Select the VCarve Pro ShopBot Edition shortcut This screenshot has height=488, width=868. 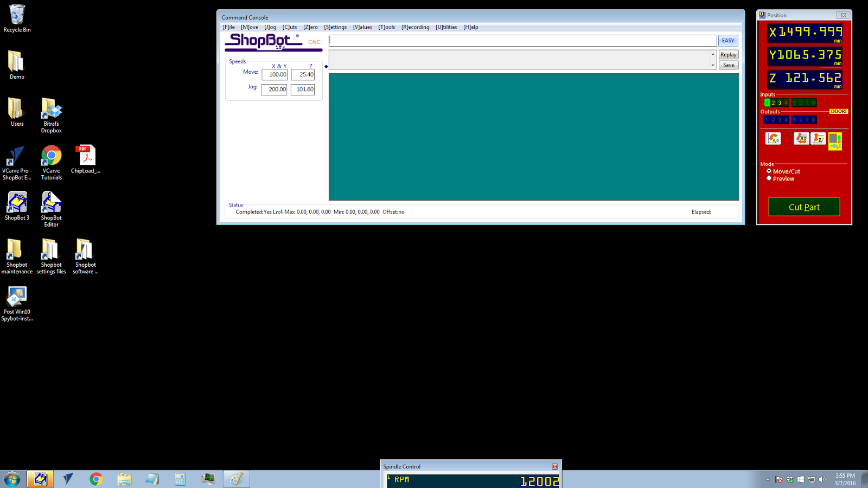coord(17,163)
